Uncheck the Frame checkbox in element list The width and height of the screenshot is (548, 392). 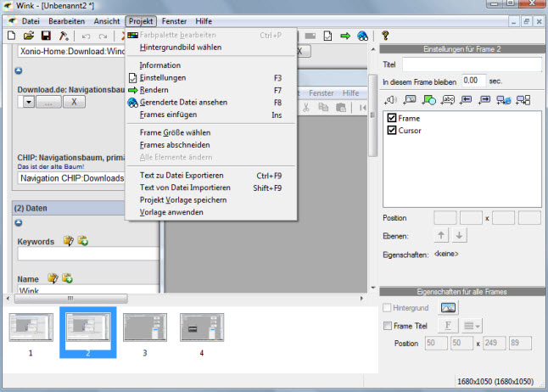[392, 118]
